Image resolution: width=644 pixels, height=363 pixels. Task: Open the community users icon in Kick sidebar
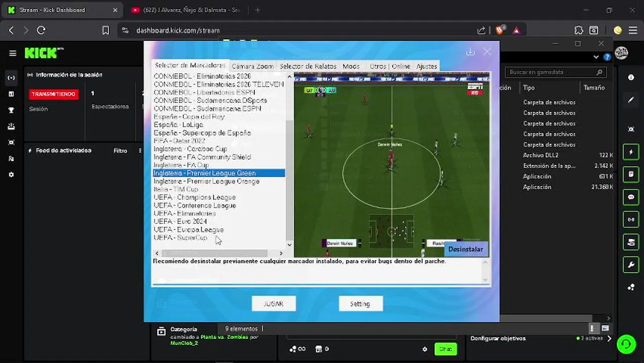(x=11, y=158)
